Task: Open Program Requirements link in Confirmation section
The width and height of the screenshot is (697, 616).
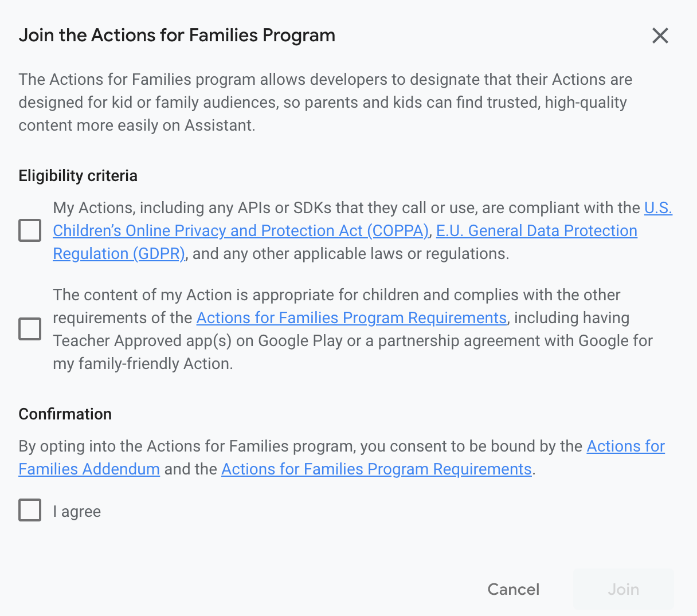Action: coord(377,469)
